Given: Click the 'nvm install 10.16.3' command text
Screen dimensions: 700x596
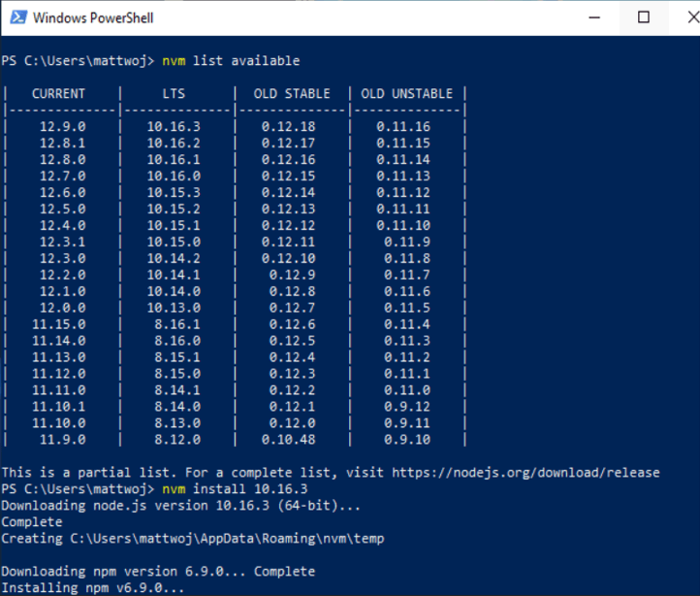Looking at the screenshot, I should point(235,489).
